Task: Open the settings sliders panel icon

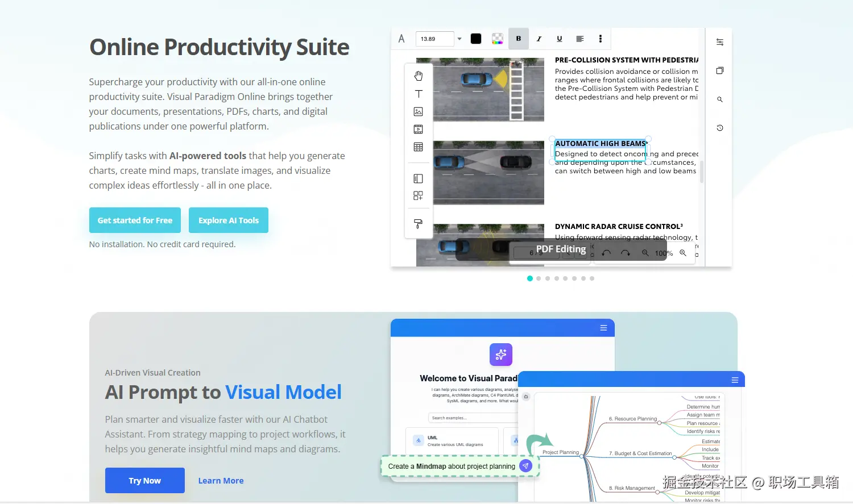Action: coord(720,42)
